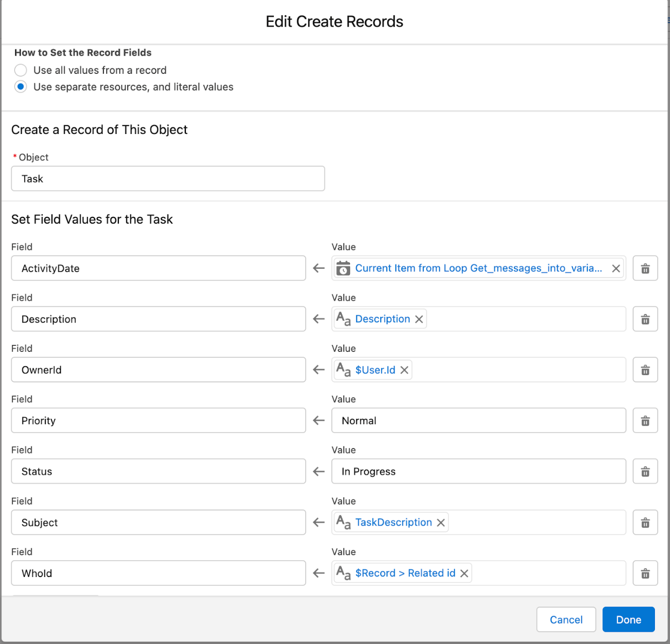This screenshot has width=670, height=644.
Task: Delete the Priority field row
Action: (645, 421)
